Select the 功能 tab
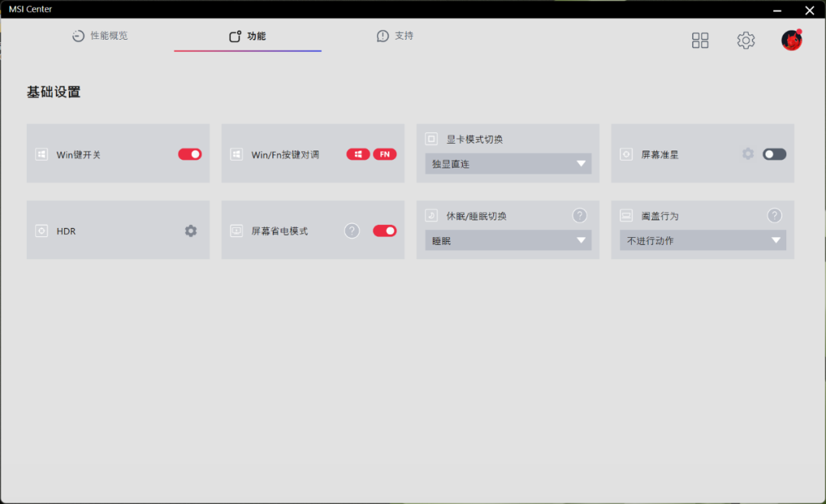The width and height of the screenshot is (826, 504). click(x=248, y=36)
